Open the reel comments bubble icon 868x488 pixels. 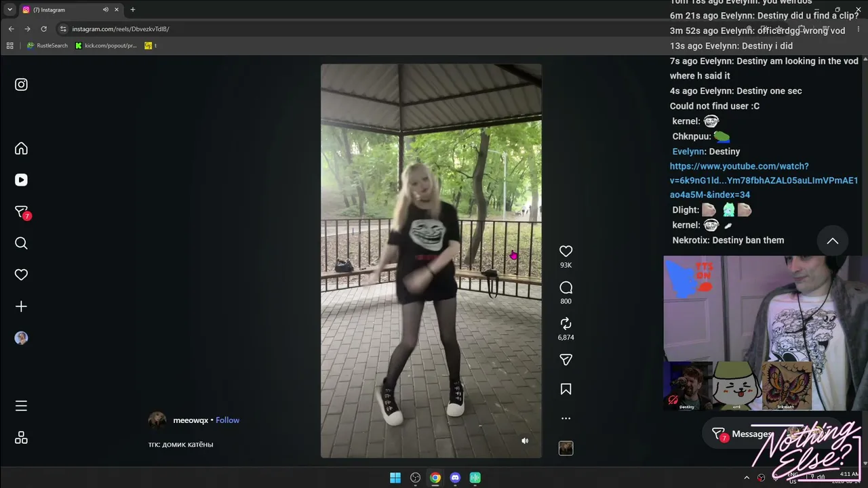click(x=566, y=287)
